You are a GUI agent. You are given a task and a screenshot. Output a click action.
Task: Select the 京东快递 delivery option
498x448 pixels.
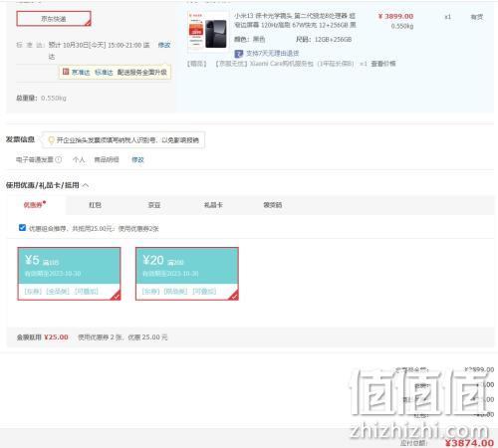(x=54, y=19)
